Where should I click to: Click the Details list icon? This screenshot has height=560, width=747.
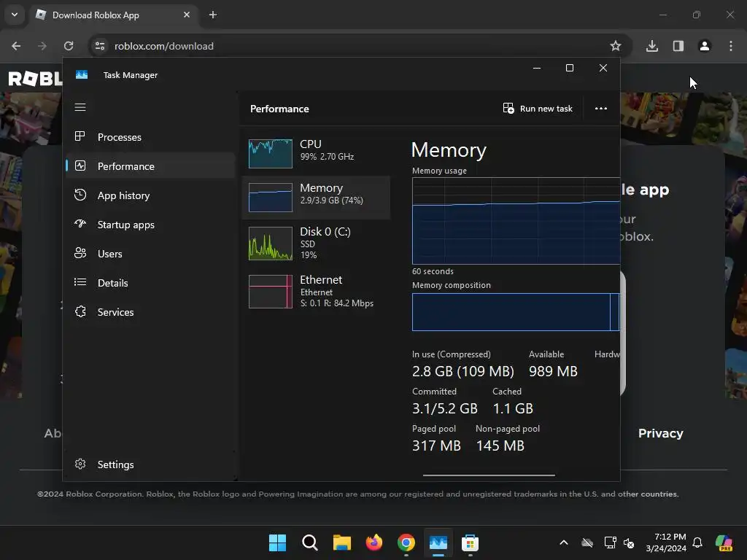coord(80,282)
